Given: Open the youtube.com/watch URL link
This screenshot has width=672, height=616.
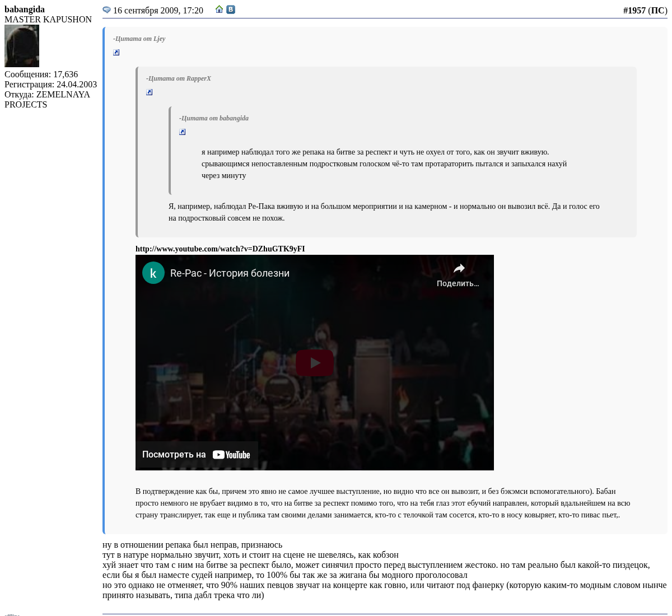Looking at the screenshot, I should click(x=220, y=249).
